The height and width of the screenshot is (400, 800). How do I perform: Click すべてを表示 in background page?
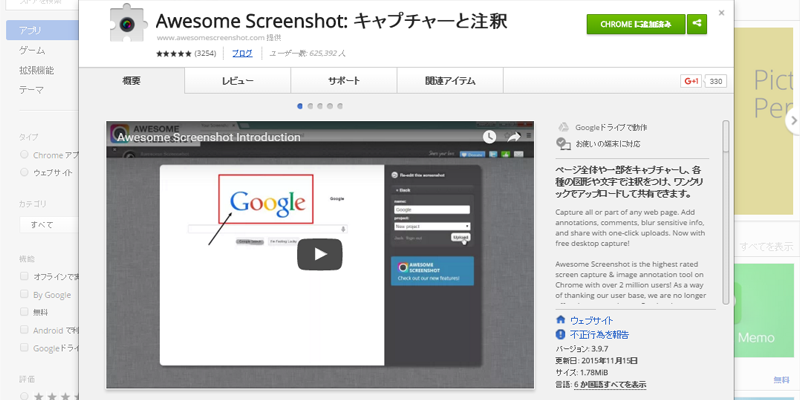[x=766, y=247]
